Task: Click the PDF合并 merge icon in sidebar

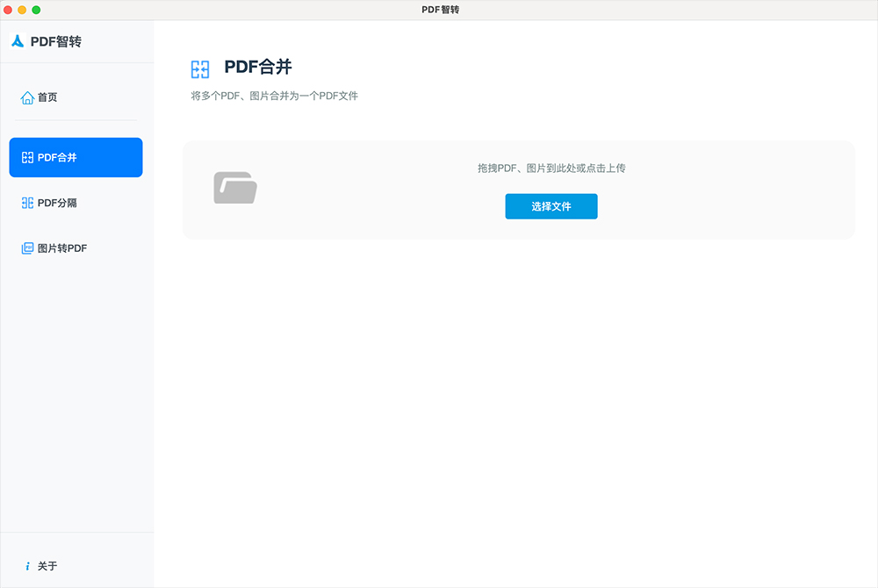Action: (x=28, y=157)
